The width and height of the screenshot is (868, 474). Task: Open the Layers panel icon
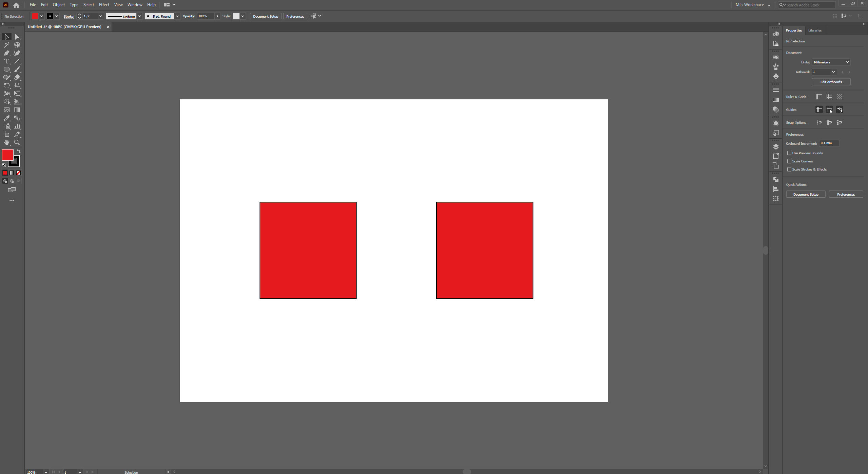tap(776, 146)
